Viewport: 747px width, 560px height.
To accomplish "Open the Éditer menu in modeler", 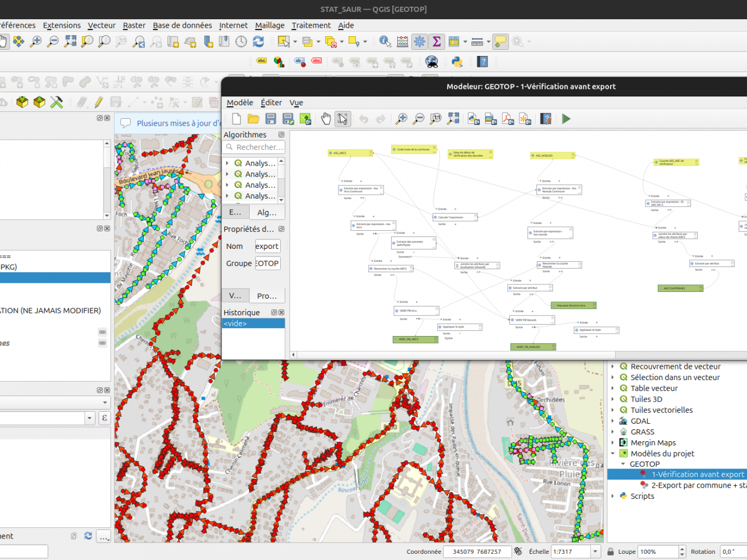I will pyautogui.click(x=271, y=102).
